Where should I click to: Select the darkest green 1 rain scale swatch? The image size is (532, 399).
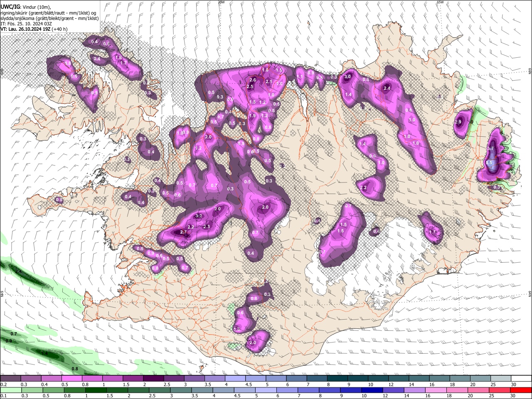click(x=96, y=390)
